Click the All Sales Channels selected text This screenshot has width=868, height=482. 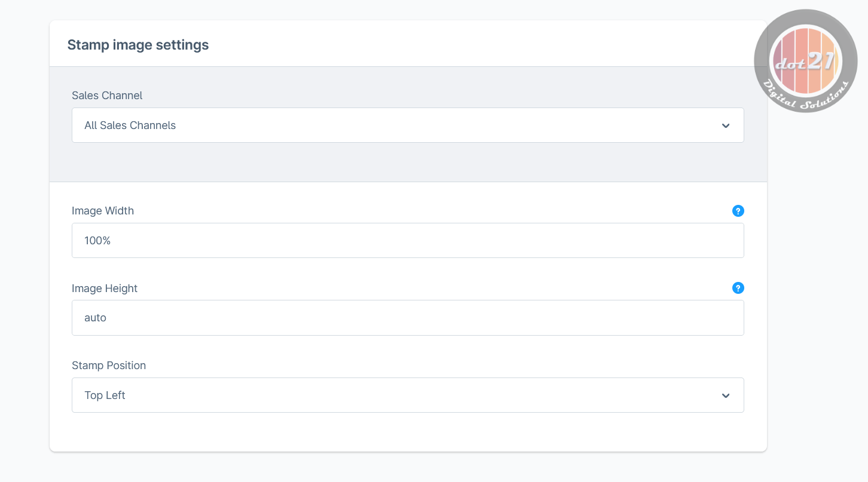pyautogui.click(x=130, y=125)
